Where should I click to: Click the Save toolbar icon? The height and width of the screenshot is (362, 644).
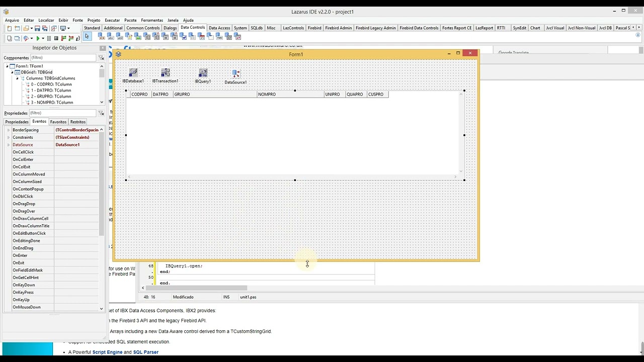tap(37, 28)
